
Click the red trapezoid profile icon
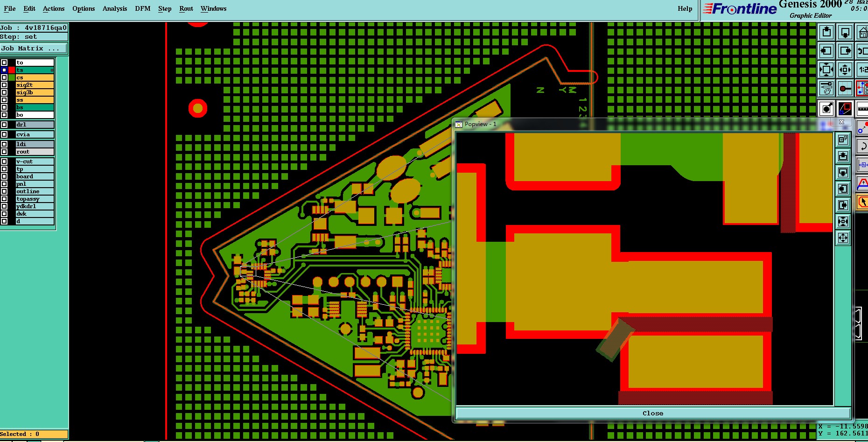[862, 184]
